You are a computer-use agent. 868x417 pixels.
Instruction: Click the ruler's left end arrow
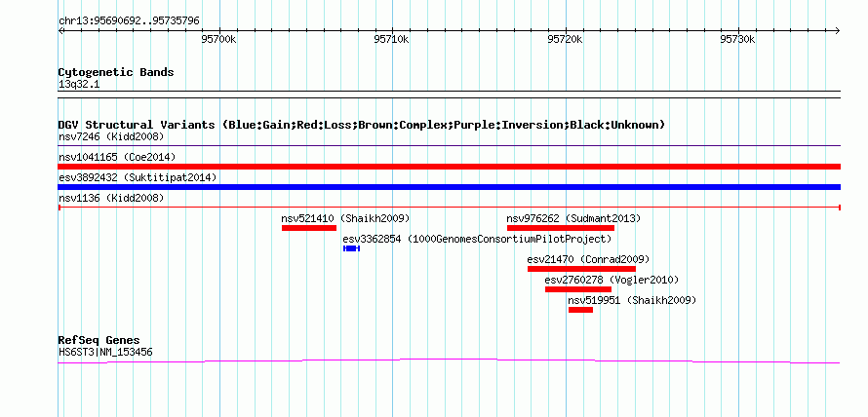pos(60,30)
